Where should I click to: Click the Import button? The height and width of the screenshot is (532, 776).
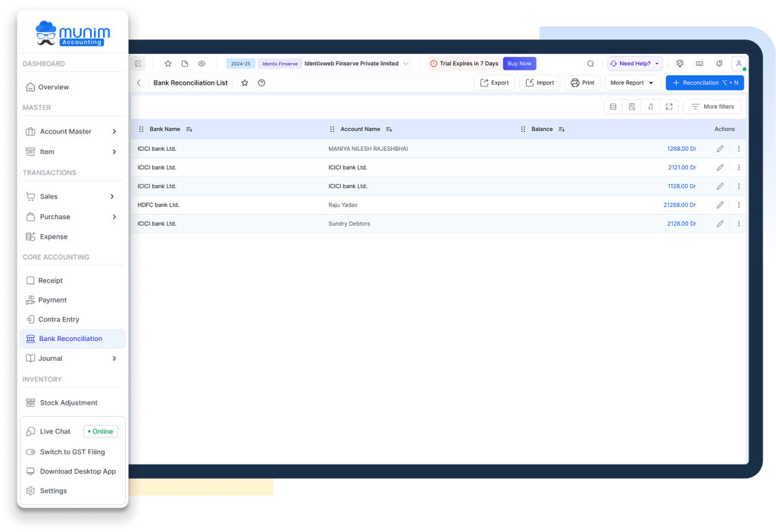(x=540, y=83)
